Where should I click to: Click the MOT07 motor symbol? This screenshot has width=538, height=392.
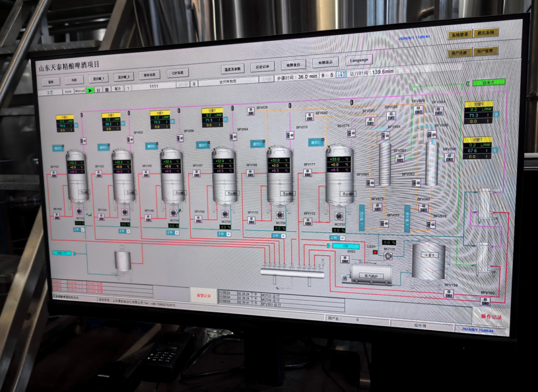click(339, 215)
